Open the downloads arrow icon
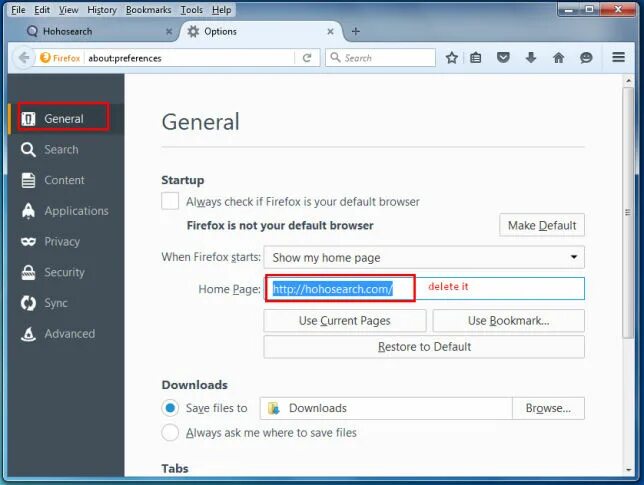Viewport: 644px width, 485px height. click(531, 57)
